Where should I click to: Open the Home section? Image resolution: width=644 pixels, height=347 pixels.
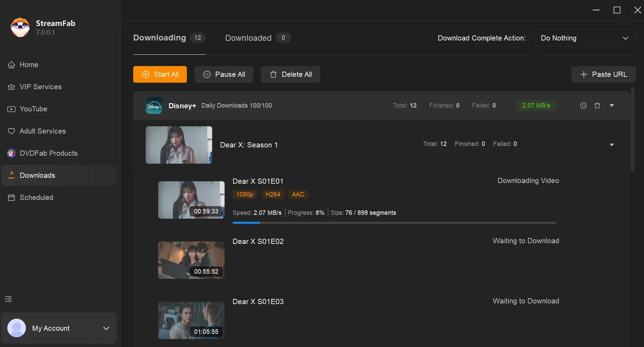(28, 65)
